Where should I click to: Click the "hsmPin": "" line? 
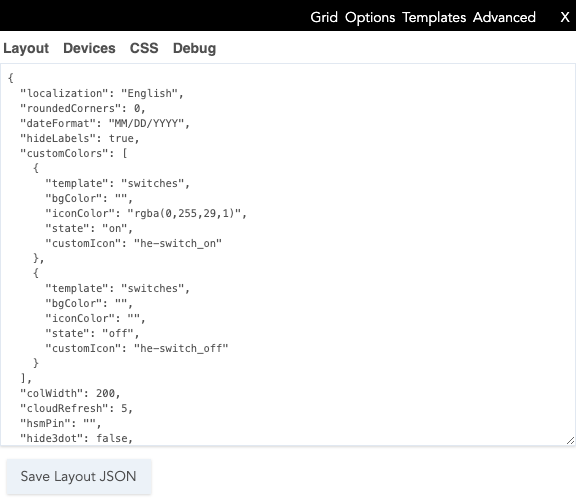61,424
